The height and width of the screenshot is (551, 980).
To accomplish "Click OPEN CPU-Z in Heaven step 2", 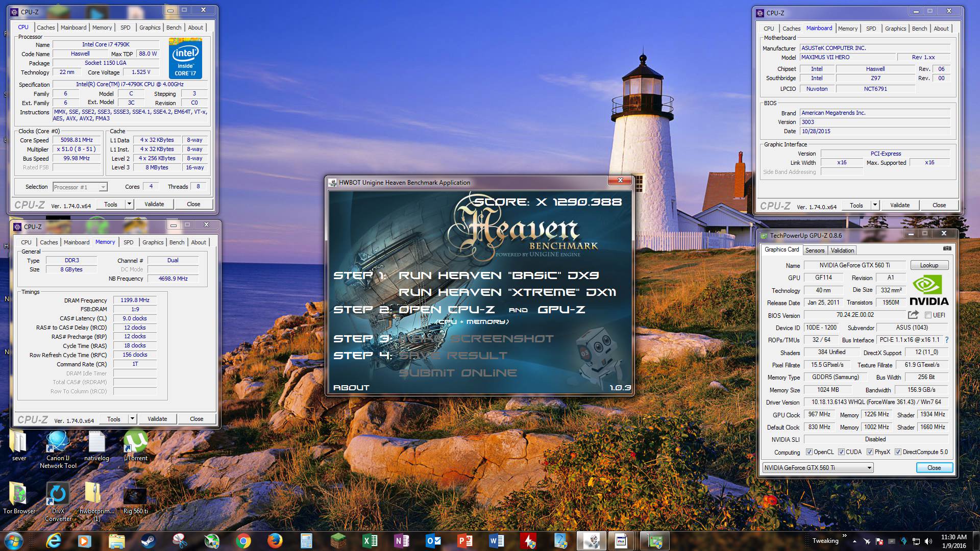I will point(447,310).
